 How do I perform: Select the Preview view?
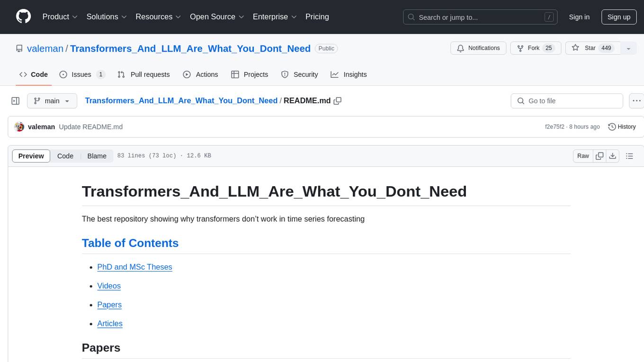[31, 156]
